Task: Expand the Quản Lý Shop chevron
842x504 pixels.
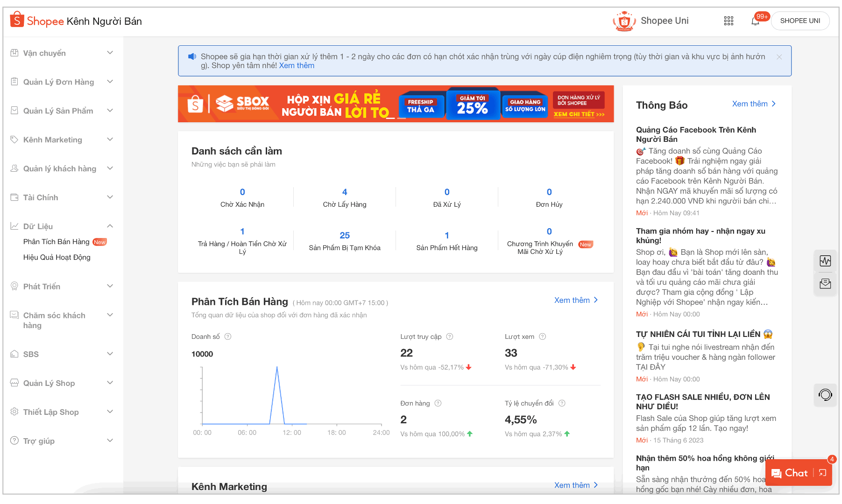Action: 110,383
